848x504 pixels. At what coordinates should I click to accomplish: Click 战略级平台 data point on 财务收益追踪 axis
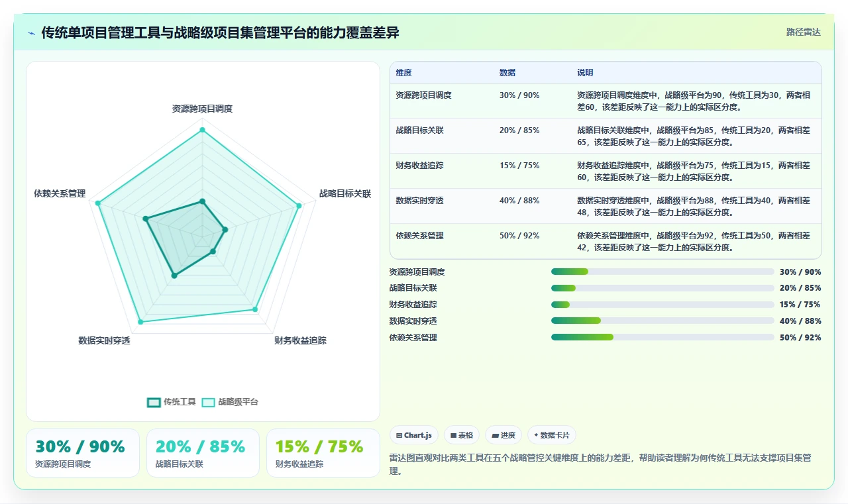click(x=254, y=309)
